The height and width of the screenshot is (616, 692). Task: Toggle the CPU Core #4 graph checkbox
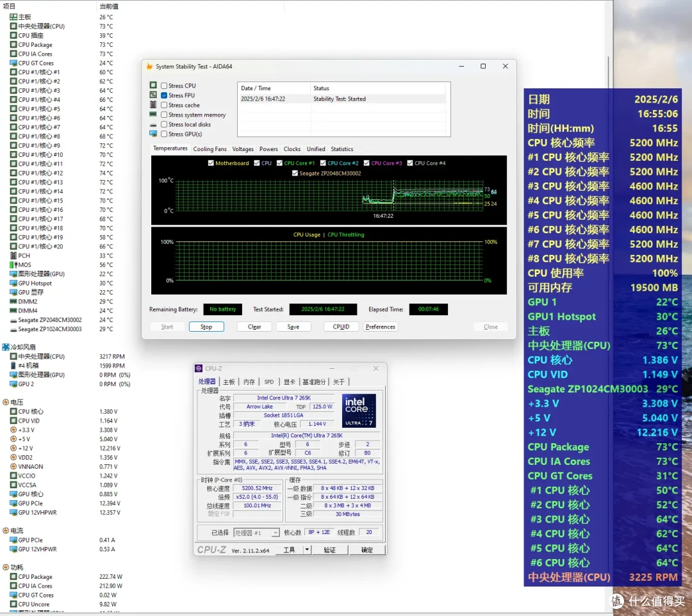410,163
